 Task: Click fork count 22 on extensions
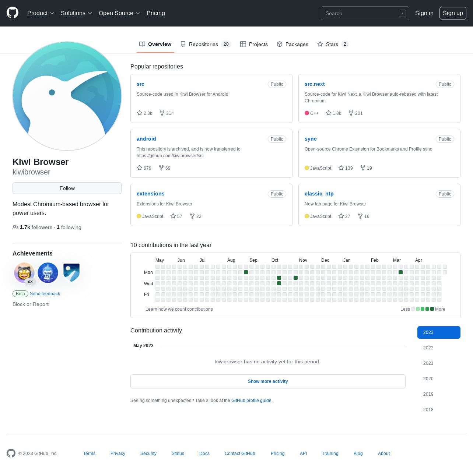pyautogui.click(x=196, y=216)
